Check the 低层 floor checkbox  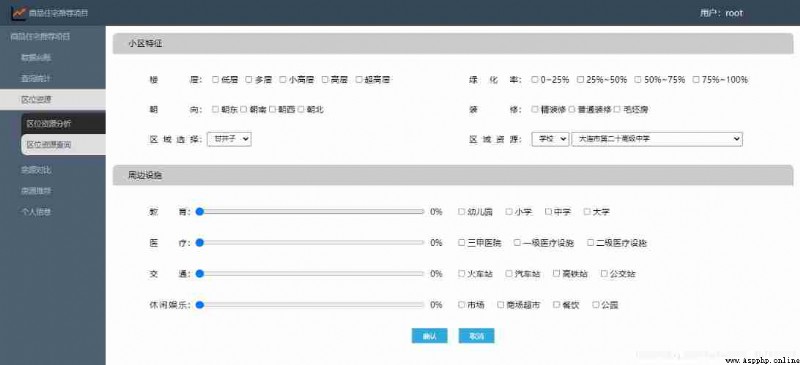[x=215, y=80]
